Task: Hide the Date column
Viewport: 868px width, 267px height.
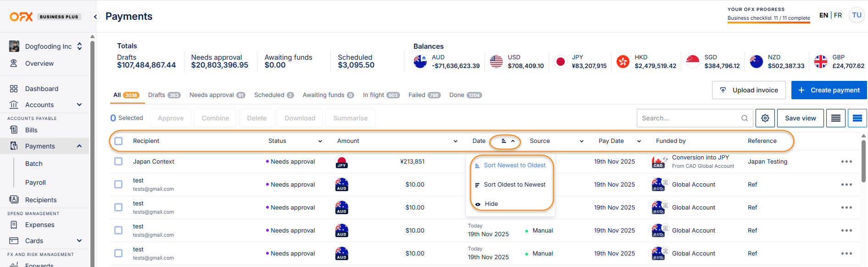Action: click(x=491, y=204)
